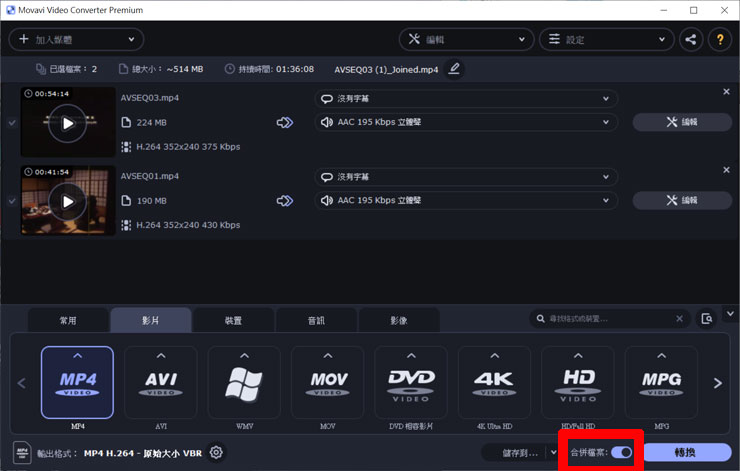Click the AVSEQ03.mp4 video thumbnail
Screen dimensions: 740x471
pyautogui.click(x=68, y=122)
